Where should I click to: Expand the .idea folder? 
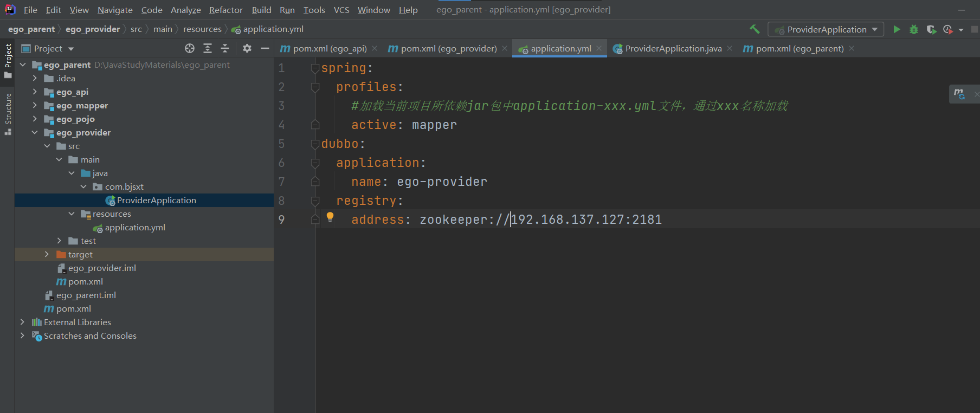35,78
